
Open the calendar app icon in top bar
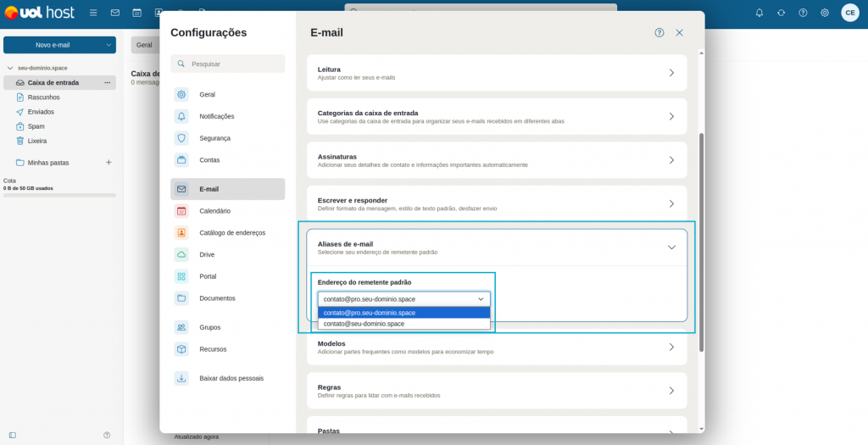(136, 12)
